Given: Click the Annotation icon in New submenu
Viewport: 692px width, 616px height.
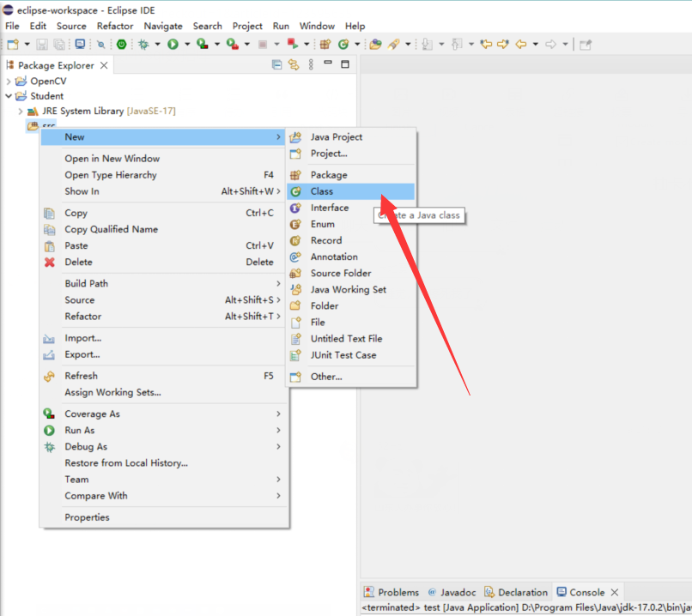Looking at the screenshot, I should [x=295, y=257].
